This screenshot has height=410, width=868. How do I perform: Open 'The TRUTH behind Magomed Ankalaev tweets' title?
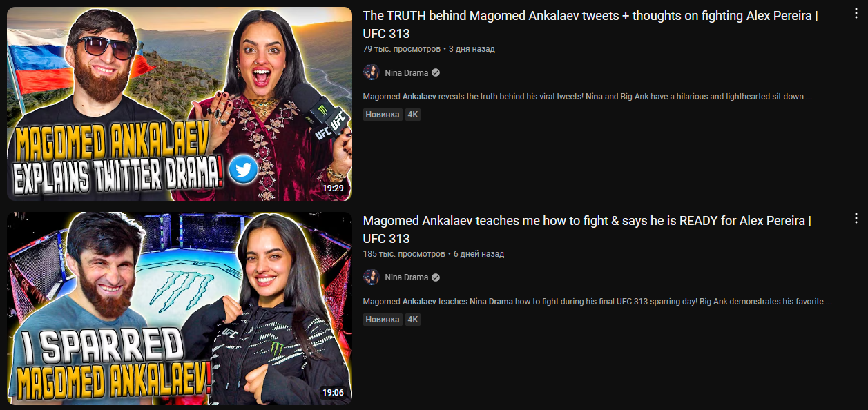(590, 25)
